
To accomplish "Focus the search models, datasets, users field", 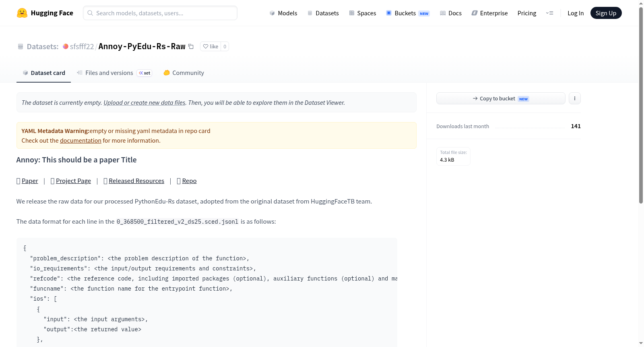I will pyautogui.click(x=160, y=13).
